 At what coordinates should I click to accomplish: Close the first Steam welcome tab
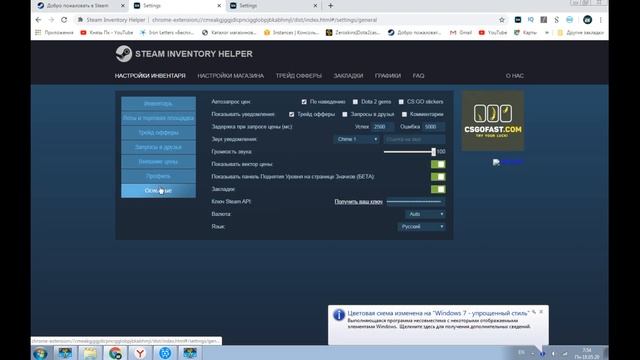point(123,6)
